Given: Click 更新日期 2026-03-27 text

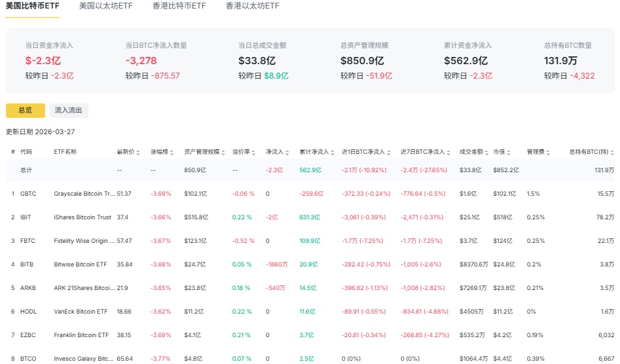Looking at the screenshot, I should (x=41, y=132).
